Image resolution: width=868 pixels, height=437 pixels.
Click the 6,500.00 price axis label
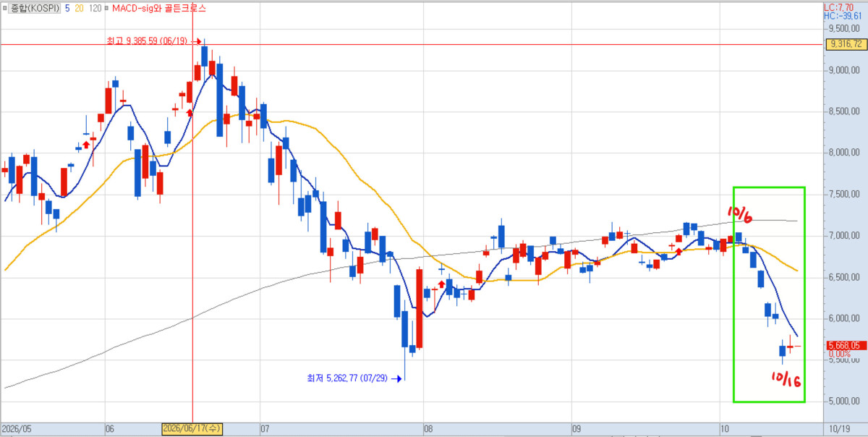click(844, 277)
